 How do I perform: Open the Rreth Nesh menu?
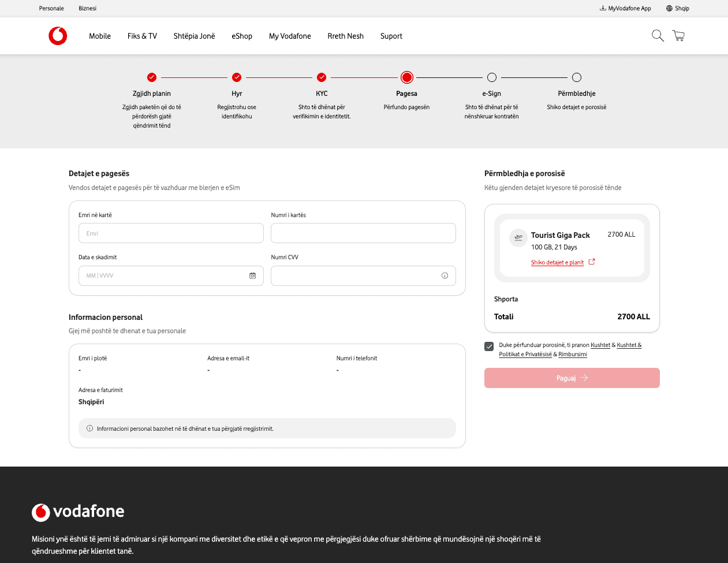coord(346,36)
